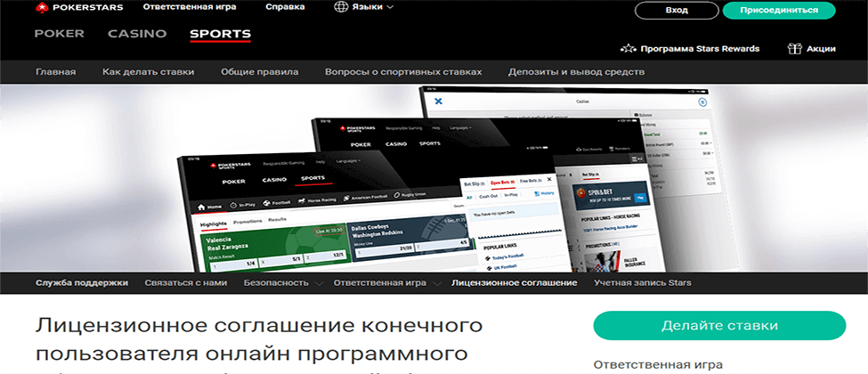Open Безопасность footer menu item
The image size is (868, 374).
point(276,282)
